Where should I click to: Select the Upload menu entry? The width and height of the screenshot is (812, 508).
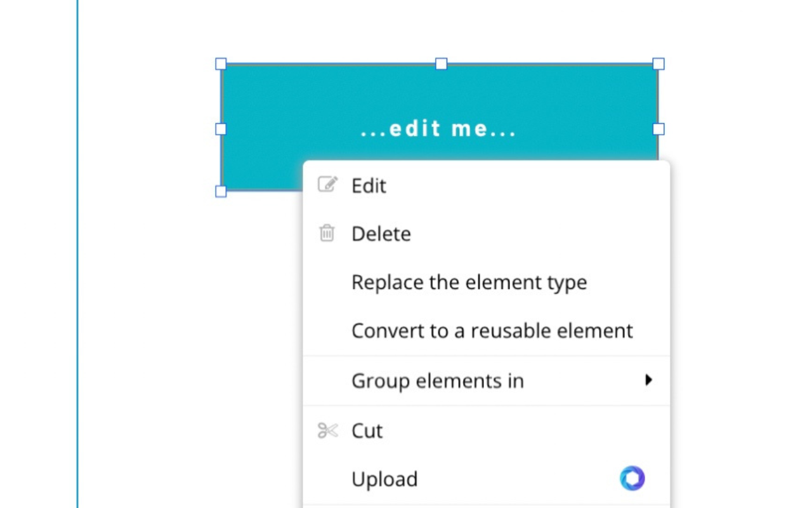(x=384, y=479)
